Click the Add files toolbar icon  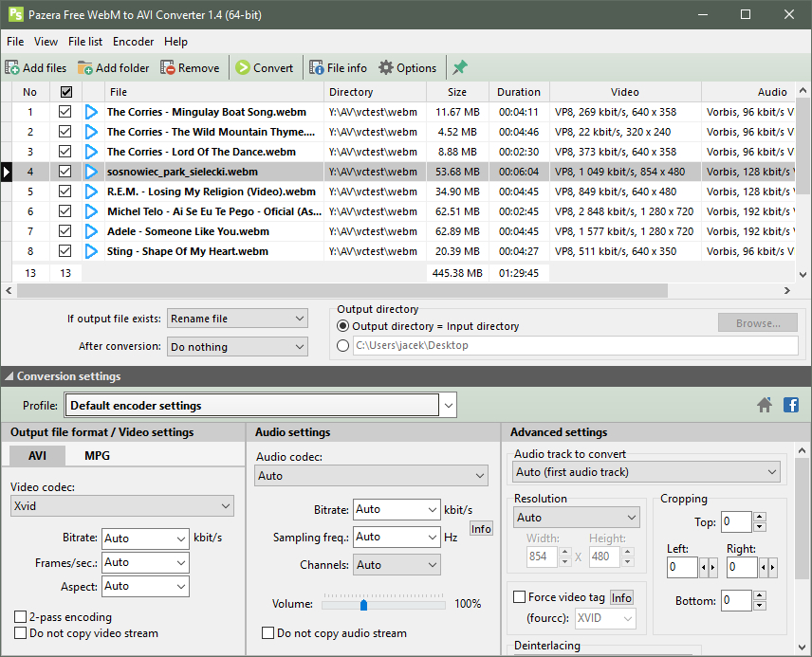[x=12, y=68]
